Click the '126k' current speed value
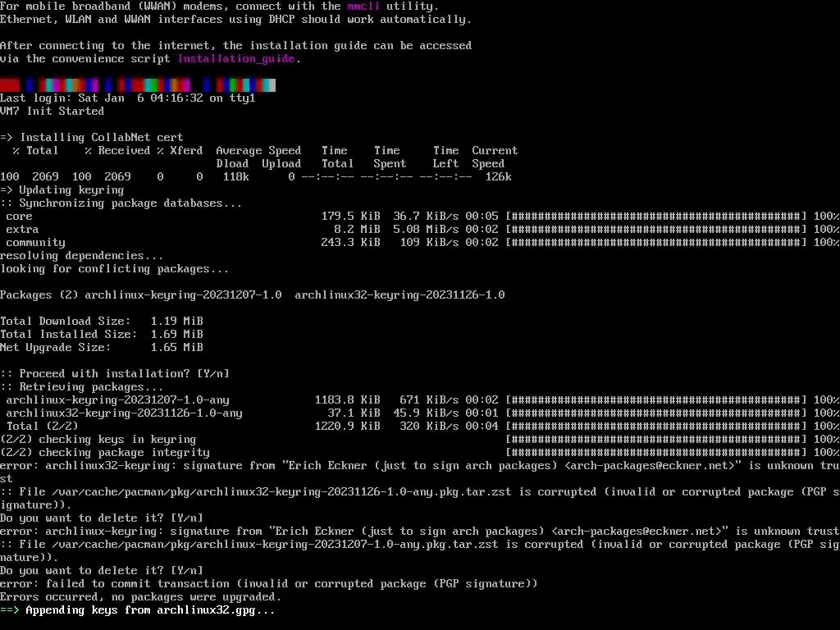Viewport: 840px width, 630px height. [498, 177]
